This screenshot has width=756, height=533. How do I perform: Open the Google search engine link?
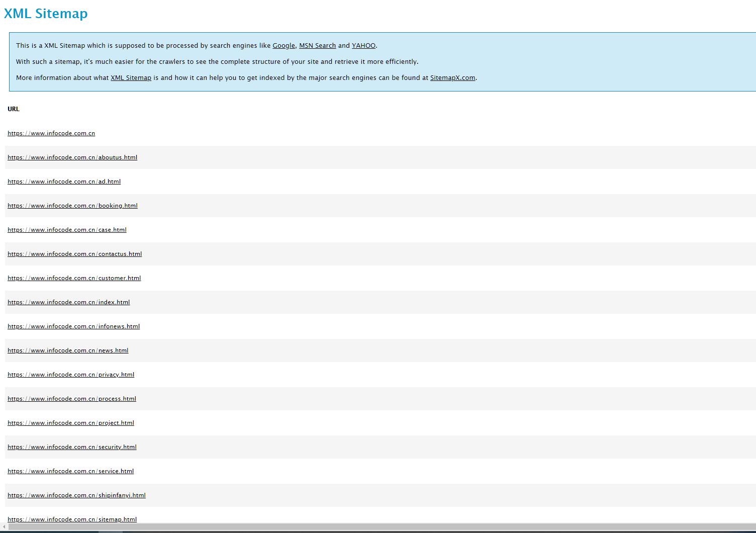[283, 46]
